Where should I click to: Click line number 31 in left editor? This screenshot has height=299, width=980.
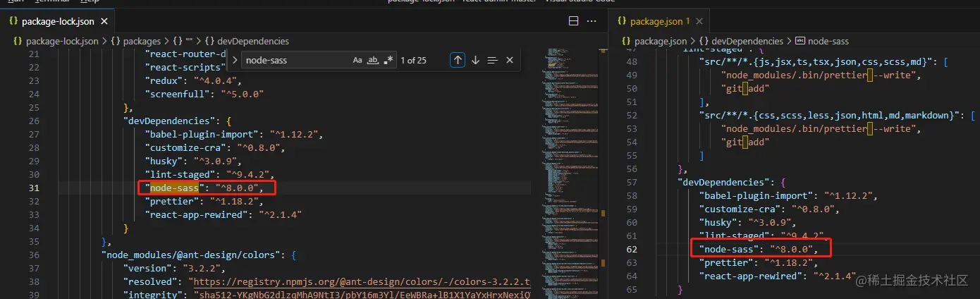pyautogui.click(x=35, y=188)
